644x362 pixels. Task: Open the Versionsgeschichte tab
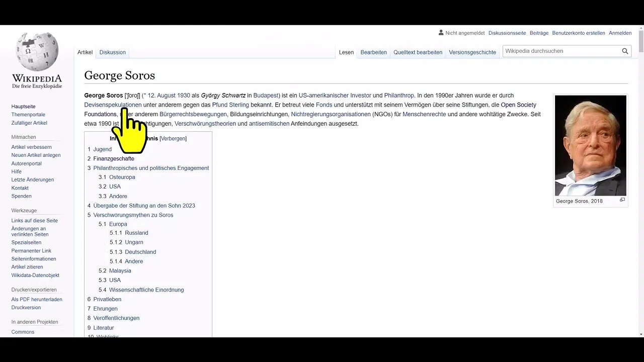pos(472,52)
